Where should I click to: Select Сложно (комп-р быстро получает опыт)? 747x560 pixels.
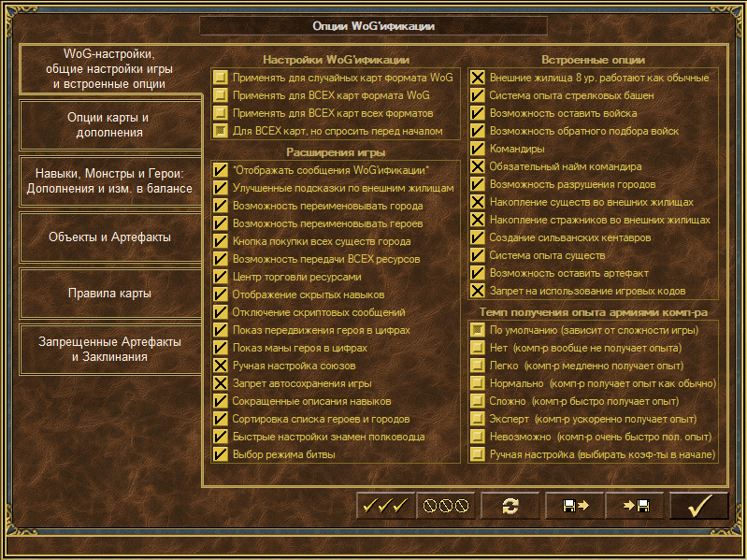click(478, 401)
